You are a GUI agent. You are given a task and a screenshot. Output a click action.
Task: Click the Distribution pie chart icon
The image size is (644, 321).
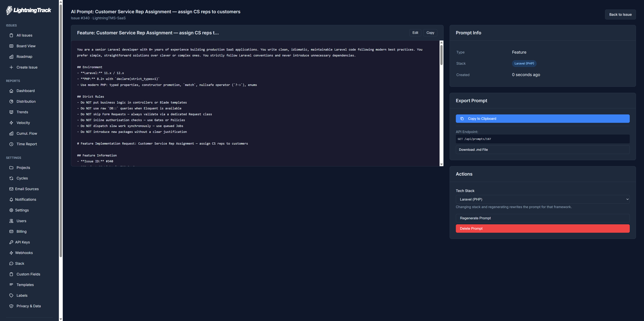11,101
